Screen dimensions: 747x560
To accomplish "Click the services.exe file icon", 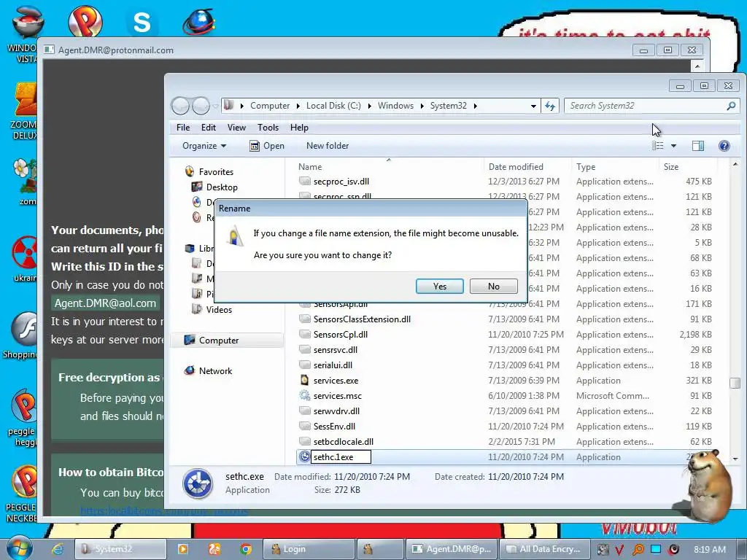I will [x=304, y=380].
